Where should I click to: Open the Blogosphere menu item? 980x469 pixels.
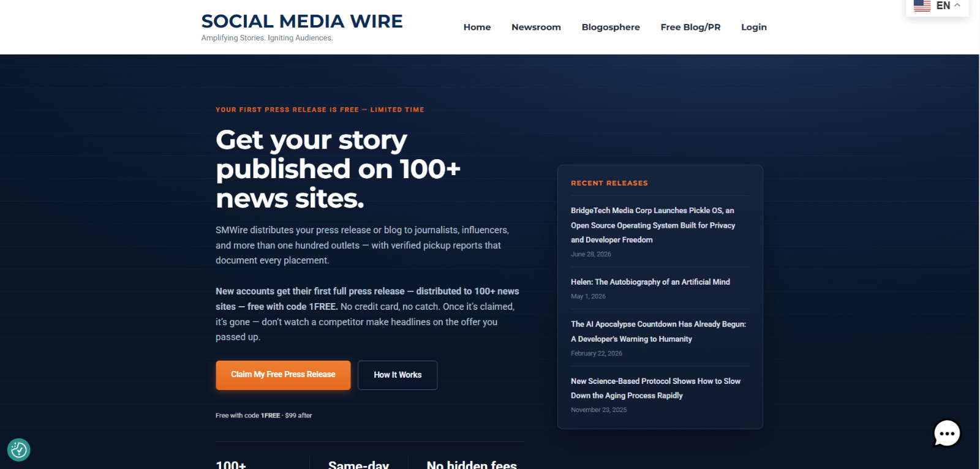click(x=611, y=27)
